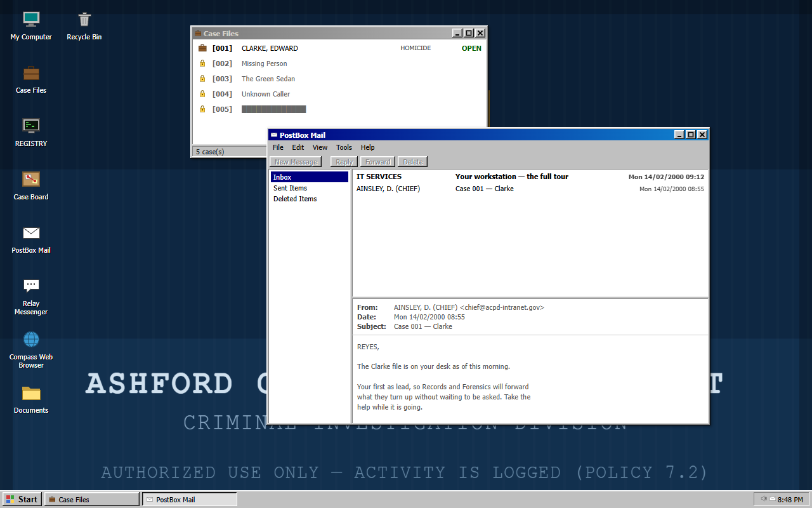
Task: Click the lock icon beside case 003
Action: tap(202, 79)
